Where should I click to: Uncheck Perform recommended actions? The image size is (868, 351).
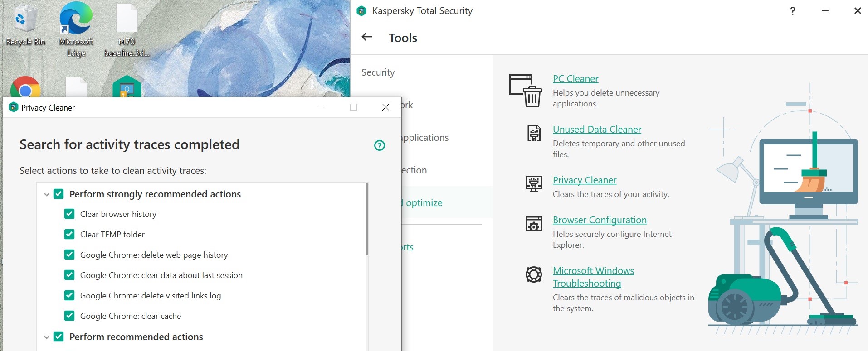coord(59,337)
